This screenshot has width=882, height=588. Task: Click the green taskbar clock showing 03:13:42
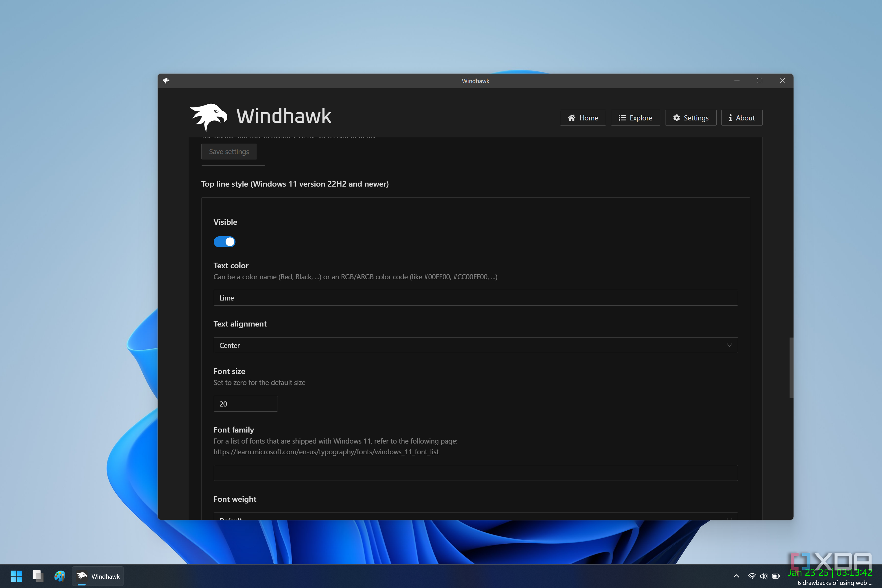click(x=830, y=573)
